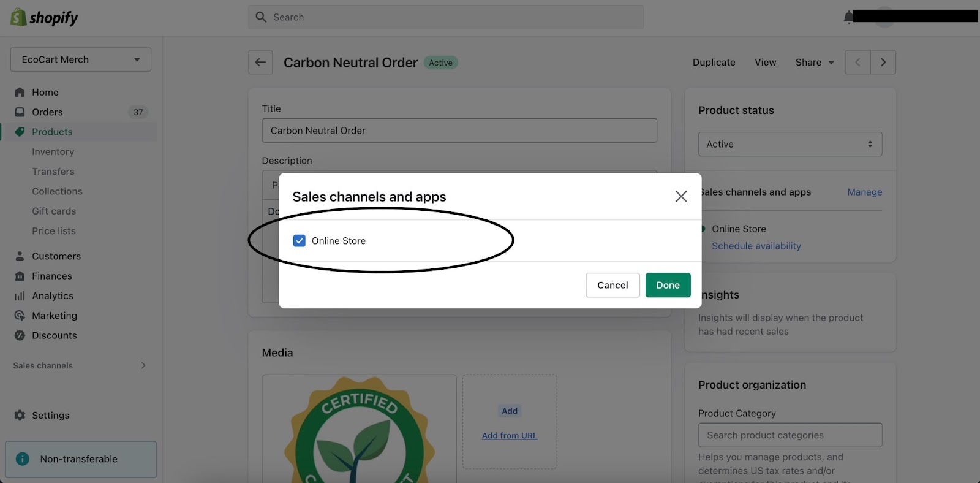Click the search magnifier icon

261,17
